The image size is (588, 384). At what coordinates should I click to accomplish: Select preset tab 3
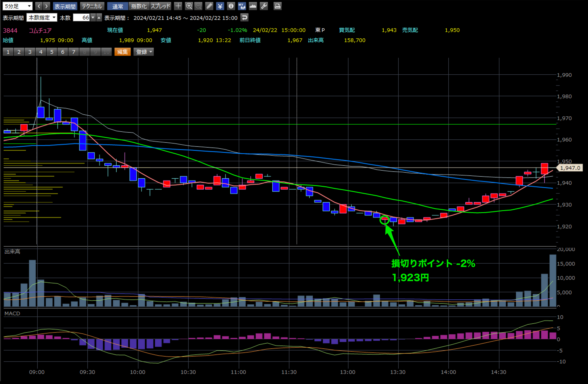pos(30,52)
